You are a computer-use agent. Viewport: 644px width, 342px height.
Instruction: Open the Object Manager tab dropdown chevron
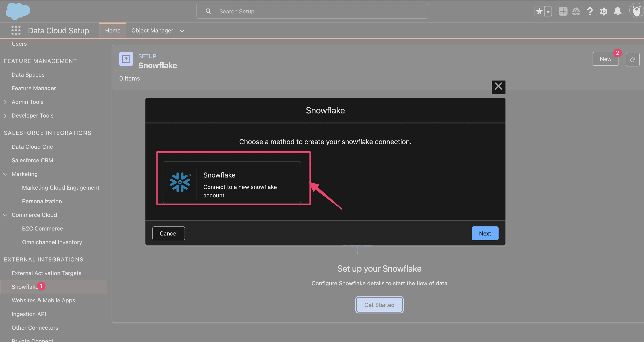coord(182,31)
